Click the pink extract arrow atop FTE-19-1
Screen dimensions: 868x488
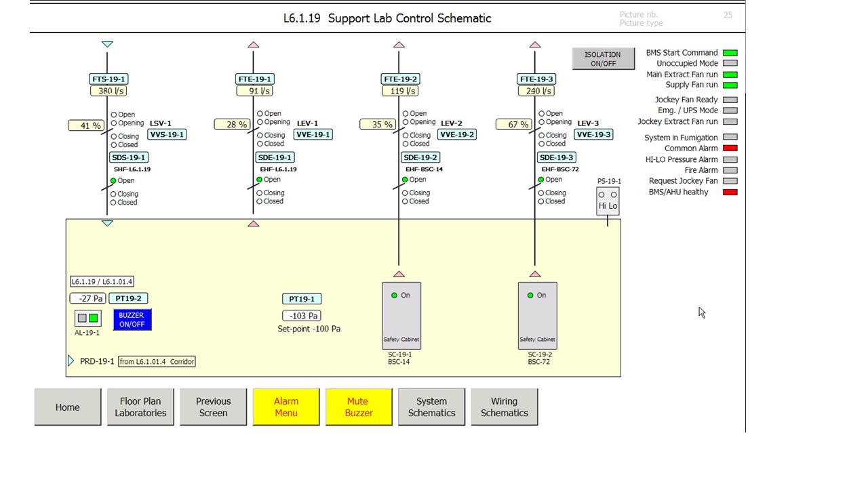(x=254, y=45)
